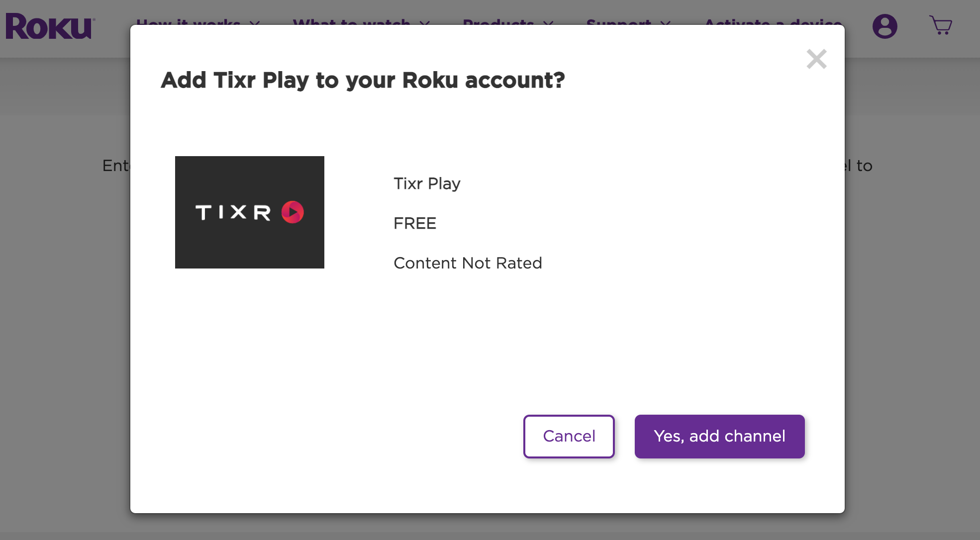This screenshot has height=540, width=980.
Task: Open the What to watch menu
Action: click(352, 21)
